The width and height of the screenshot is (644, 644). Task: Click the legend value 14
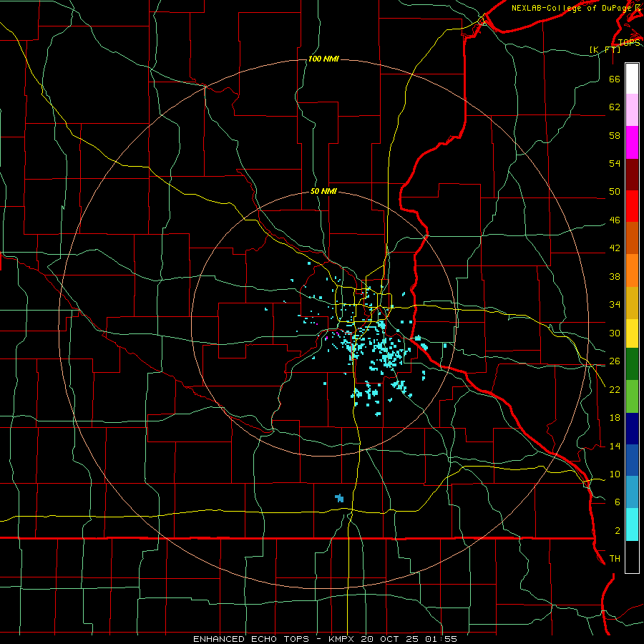(x=615, y=446)
